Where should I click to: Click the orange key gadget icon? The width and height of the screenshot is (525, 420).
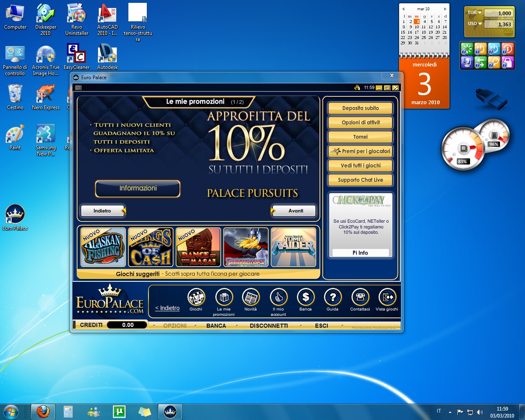(494, 62)
